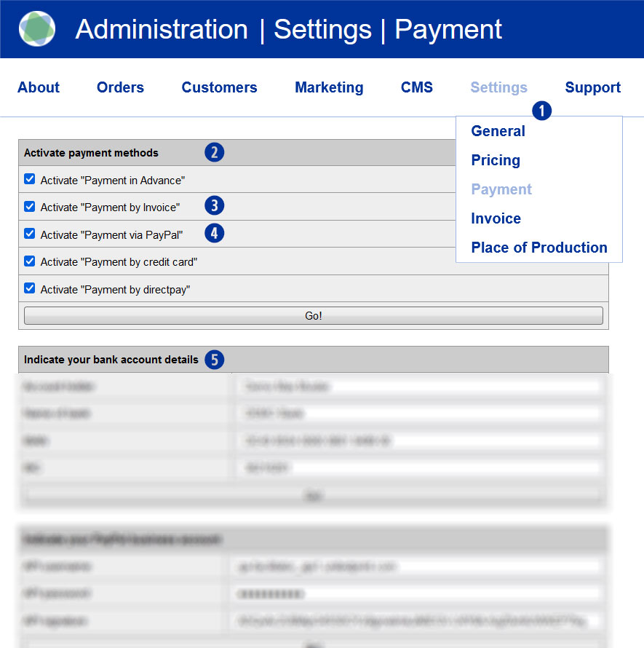
Task: Choose Pricing in the Settings submenu
Action: 496,160
